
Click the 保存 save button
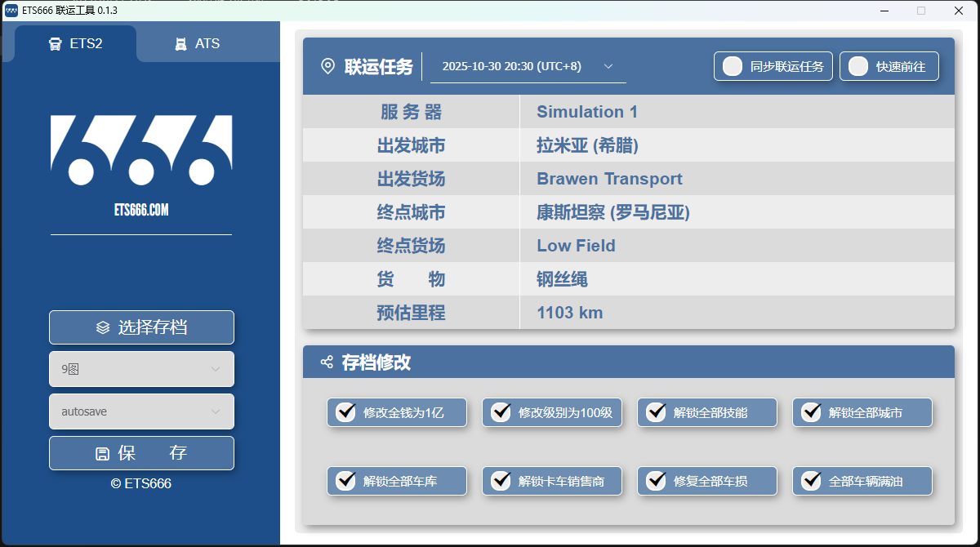(x=141, y=453)
